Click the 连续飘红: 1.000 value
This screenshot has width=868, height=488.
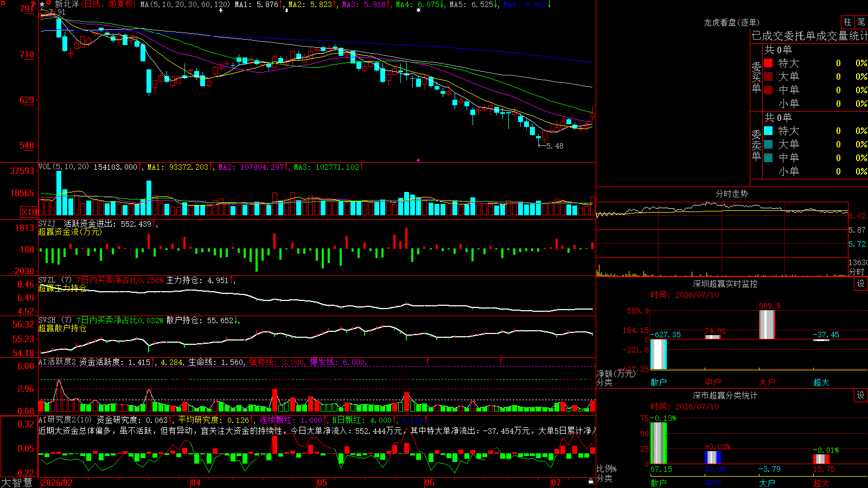pos(291,420)
